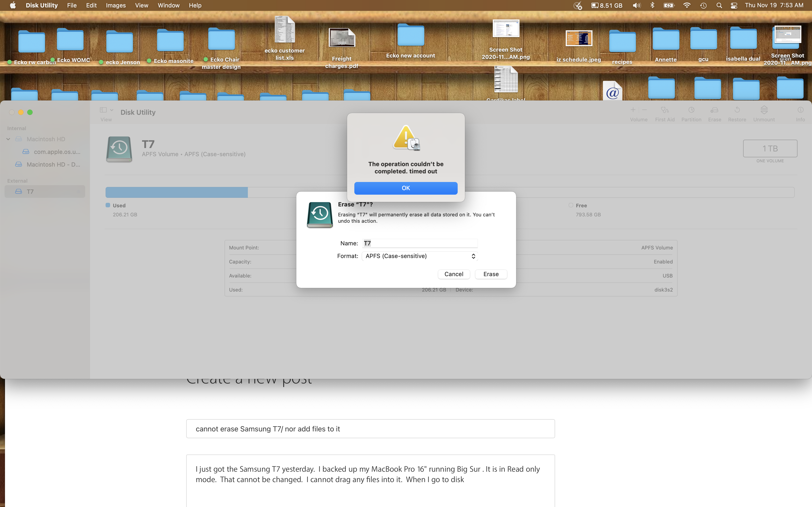Open Time Machine menu bar icon
The height and width of the screenshot is (507, 812).
703,5
